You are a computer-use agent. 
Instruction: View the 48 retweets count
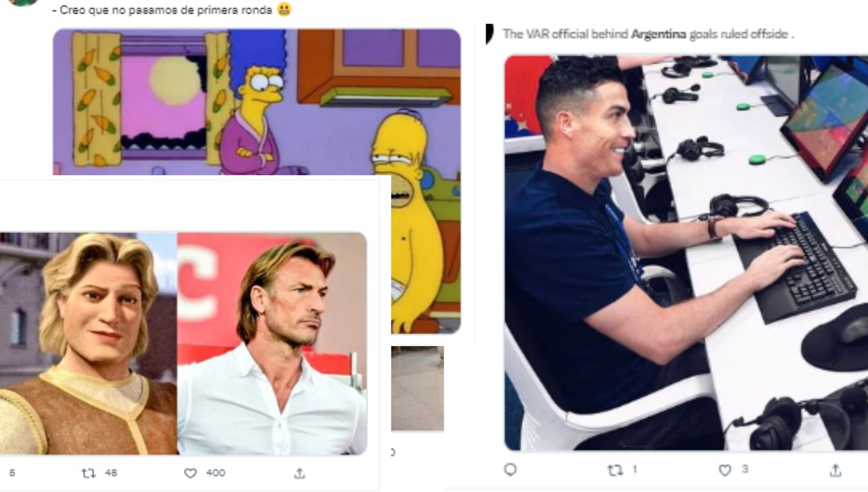[x=113, y=473]
